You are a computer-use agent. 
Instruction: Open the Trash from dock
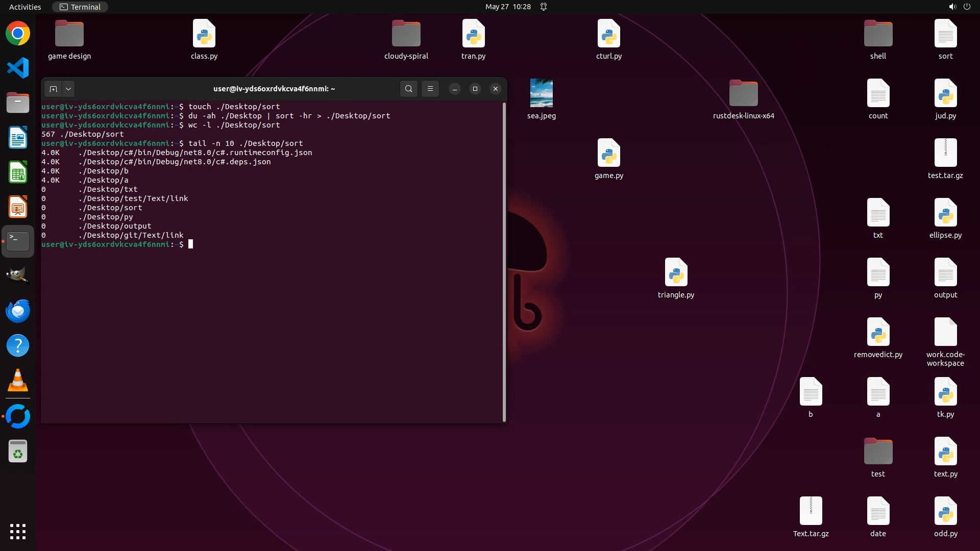point(18,452)
